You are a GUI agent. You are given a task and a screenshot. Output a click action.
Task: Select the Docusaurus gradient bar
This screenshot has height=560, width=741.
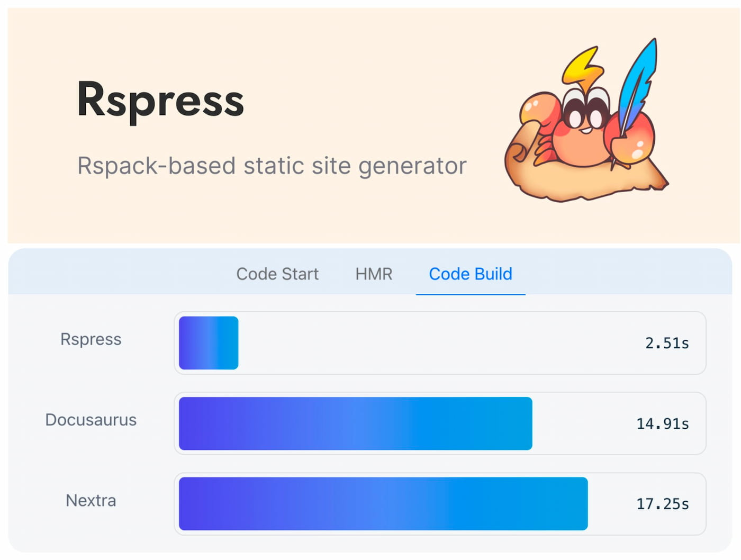coord(355,423)
